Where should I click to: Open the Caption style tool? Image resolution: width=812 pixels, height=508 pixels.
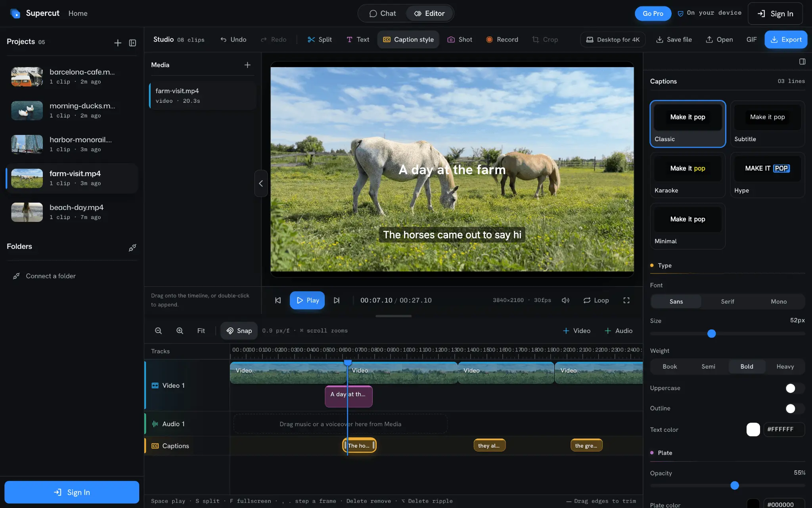408,39
